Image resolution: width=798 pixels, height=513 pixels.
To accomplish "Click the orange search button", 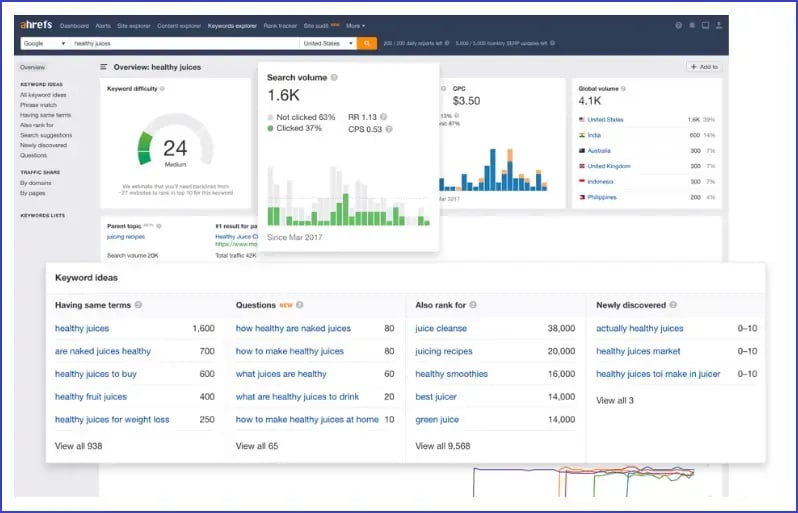I will [x=367, y=43].
